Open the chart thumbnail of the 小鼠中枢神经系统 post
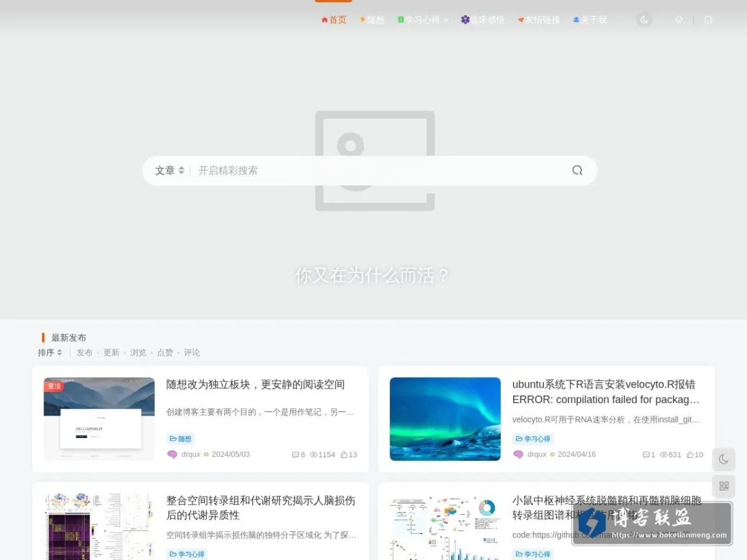747x560 pixels. click(445, 526)
